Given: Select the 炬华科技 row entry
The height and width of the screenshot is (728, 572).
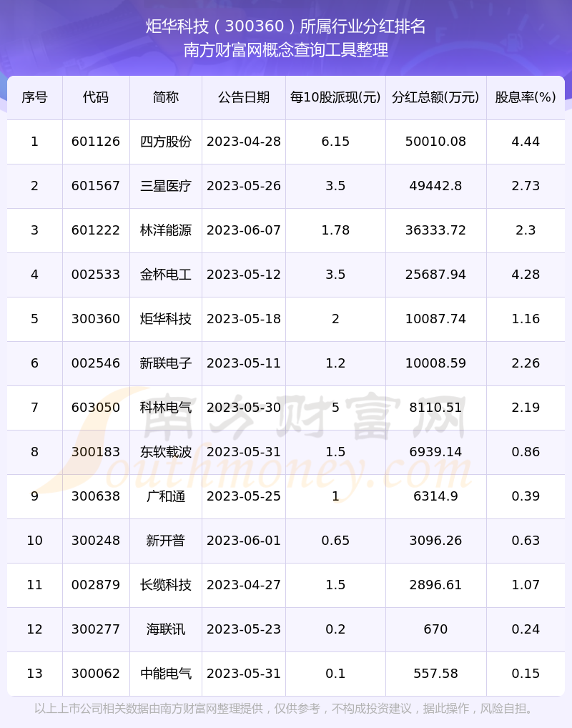Looking at the screenshot, I should click(x=165, y=319).
